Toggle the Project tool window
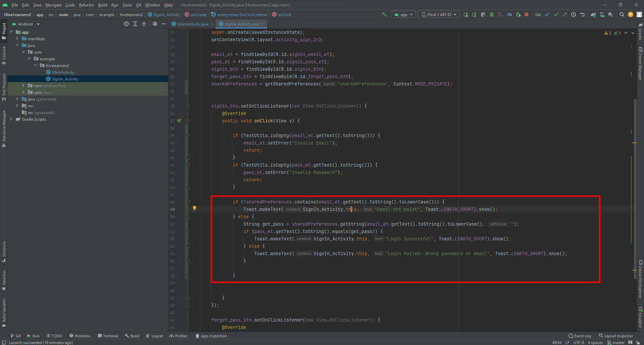 pos(4,30)
